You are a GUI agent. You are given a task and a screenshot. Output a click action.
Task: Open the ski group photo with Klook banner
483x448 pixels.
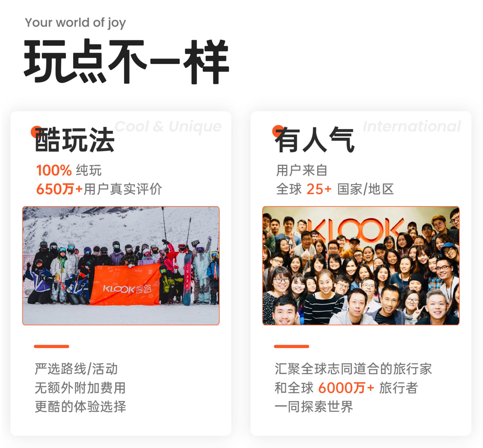pyautogui.click(x=121, y=266)
